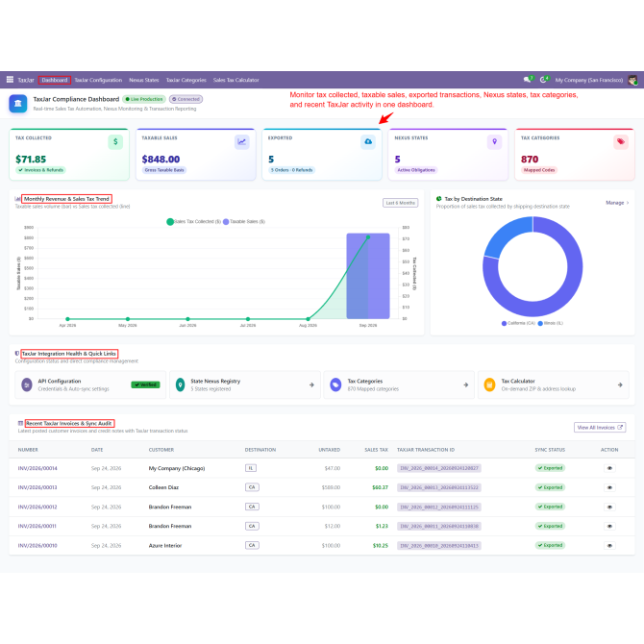Screen dimensions: 644x644
Task: View invoice INV/2026/00014 via eye icon
Action: [609, 468]
